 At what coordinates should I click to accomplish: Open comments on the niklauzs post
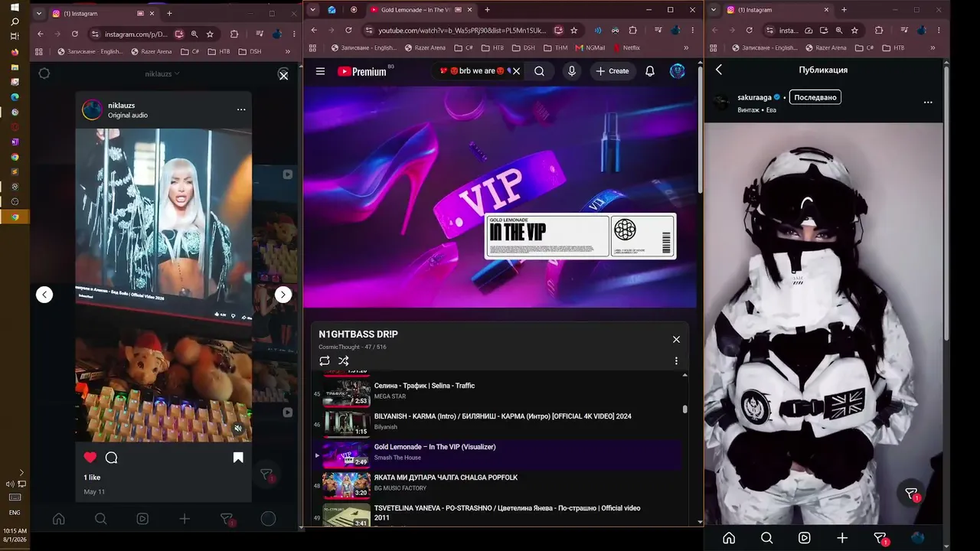[111, 458]
